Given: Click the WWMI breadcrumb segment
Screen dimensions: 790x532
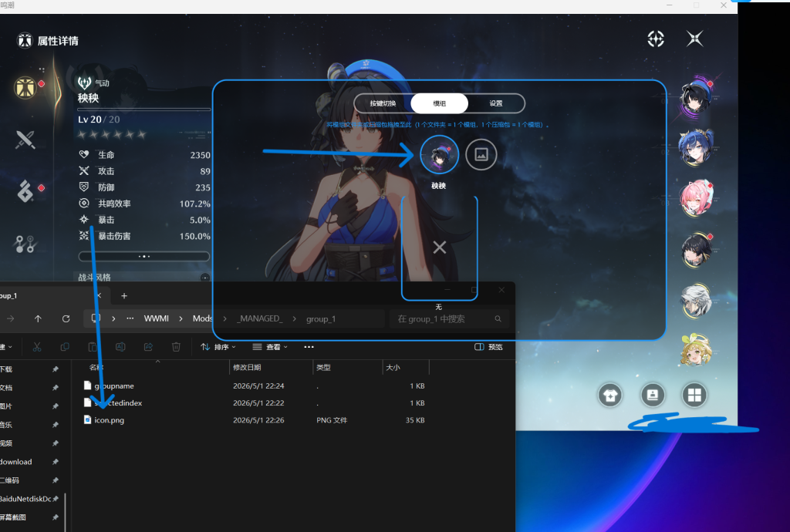Looking at the screenshot, I should click(x=156, y=318).
